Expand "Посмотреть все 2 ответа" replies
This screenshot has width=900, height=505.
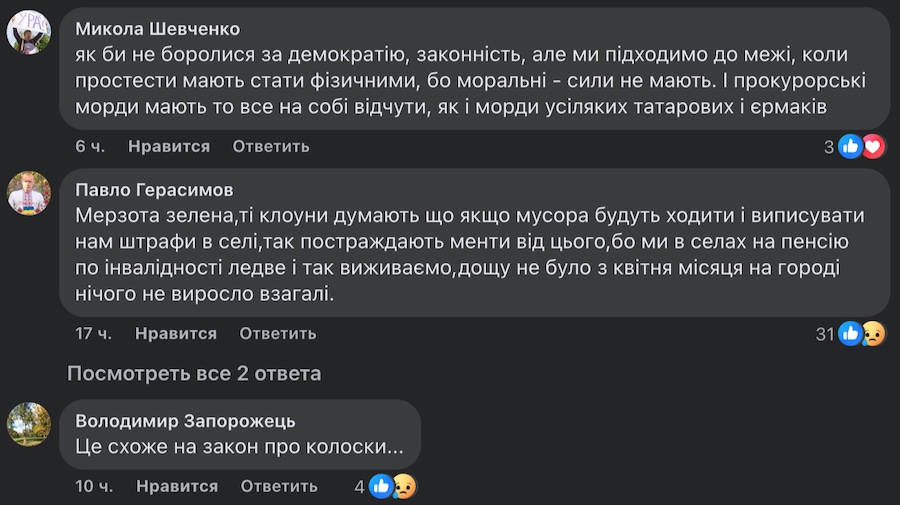[x=194, y=374]
